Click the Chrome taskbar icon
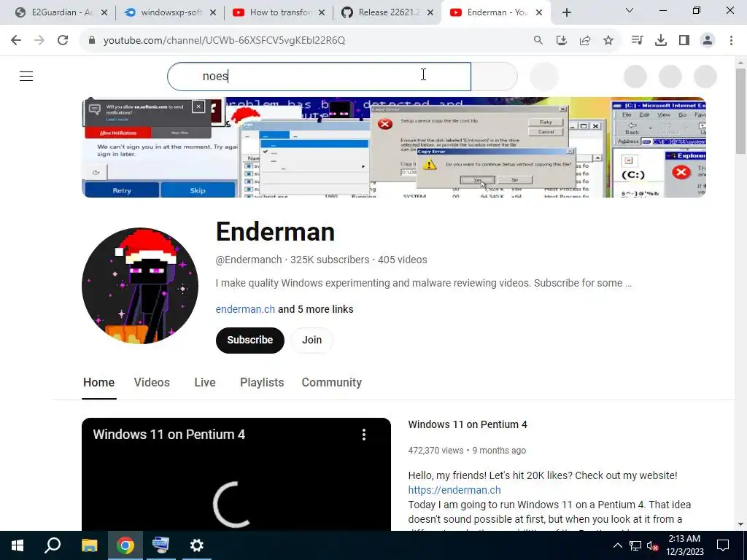The image size is (747, 560). pos(125,545)
